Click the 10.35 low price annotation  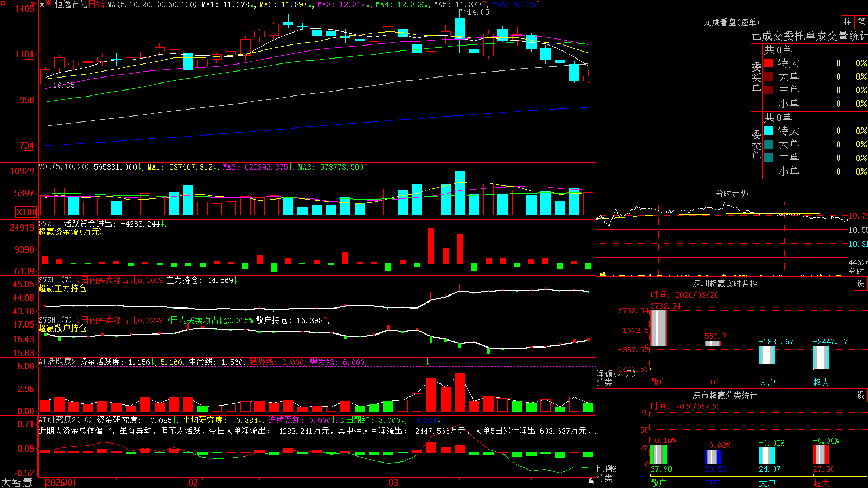click(64, 85)
